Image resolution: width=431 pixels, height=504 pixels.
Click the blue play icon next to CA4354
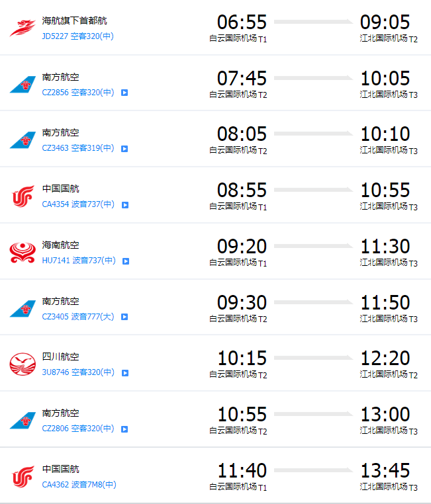(125, 205)
